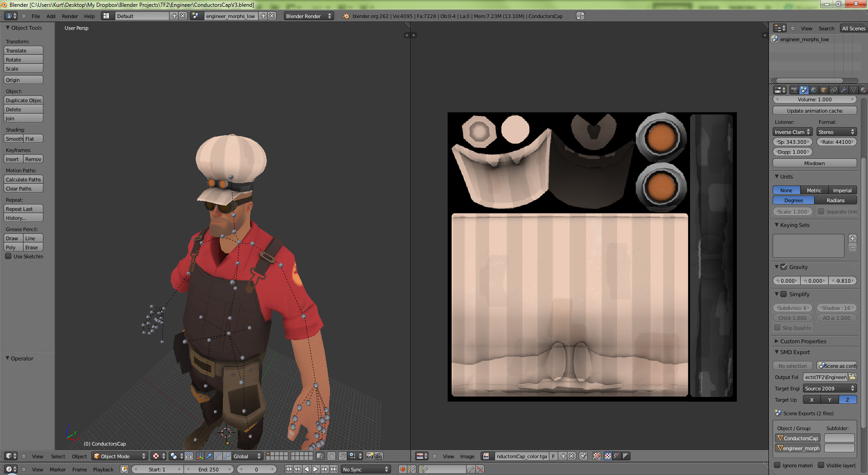The height and width of the screenshot is (475, 868).
Task: Open the Object Mode dropdown
Action: tap(120, 456)
